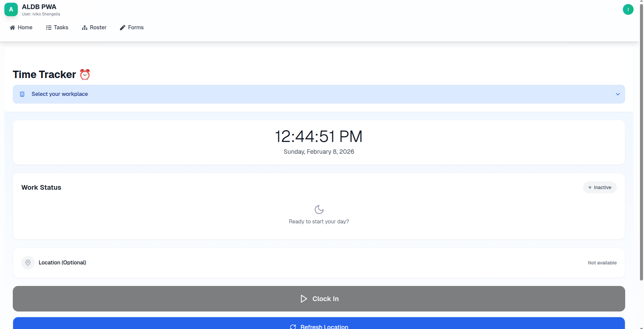Go to the Tasks menu item

[x=61, y=28]
